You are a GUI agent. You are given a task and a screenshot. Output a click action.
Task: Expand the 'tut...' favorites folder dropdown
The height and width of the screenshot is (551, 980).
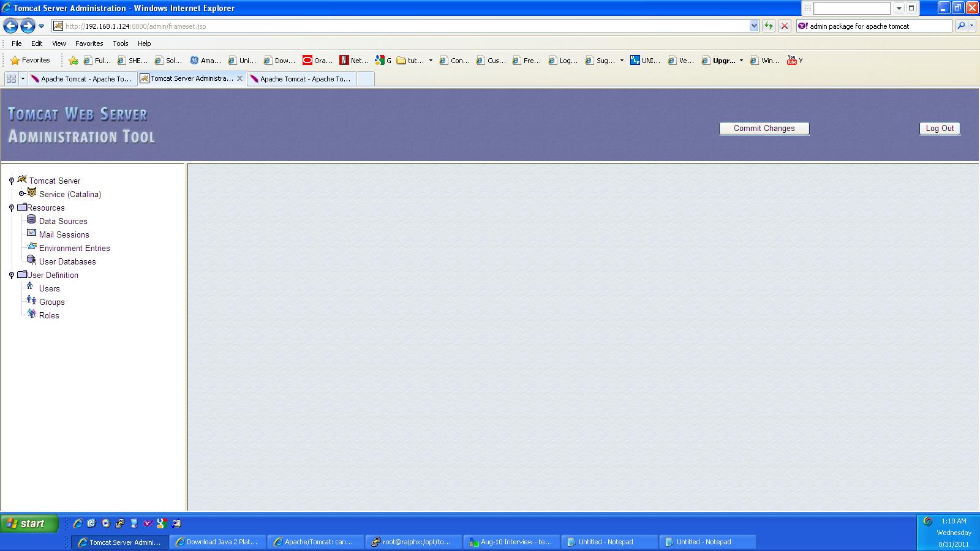(x=431, y=60)
